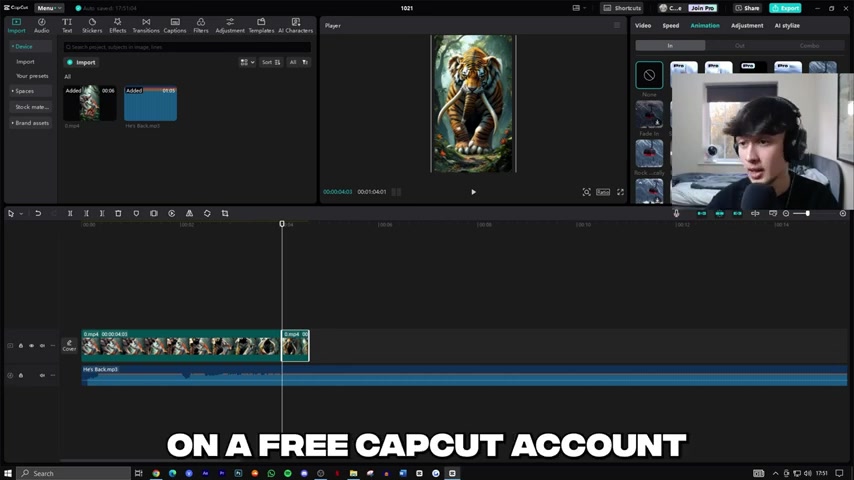Select None animation preset
Viewport: 854px width, 480px height.
coord(649,75)
